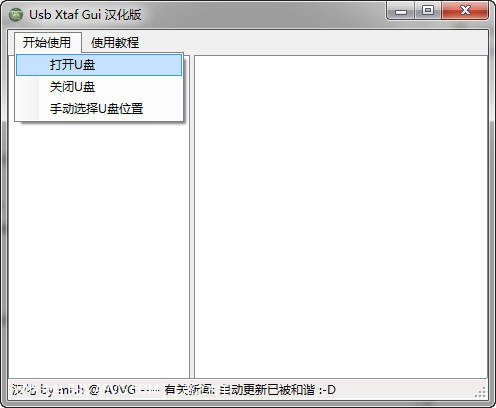Click icon margin beside 关闭U盘 entry
Viewport: 496px width, 408px height.
pos(28,87)
